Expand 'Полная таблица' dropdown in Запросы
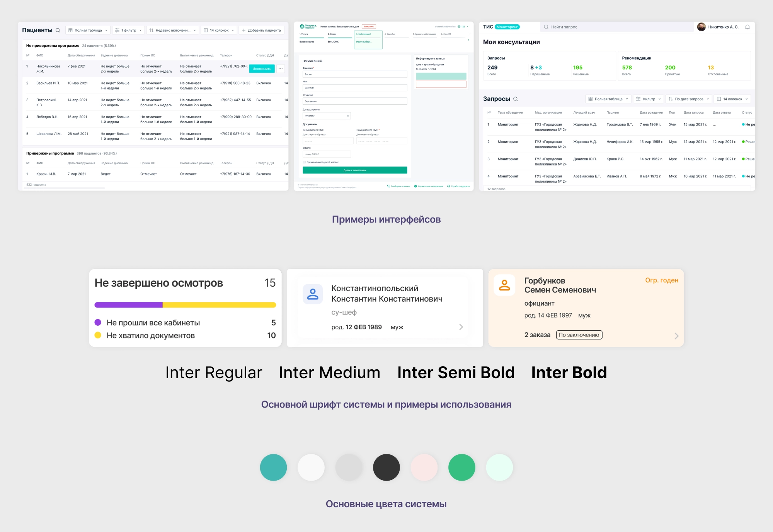This screenshot has height=532, width=773. [x=608, y=99]
